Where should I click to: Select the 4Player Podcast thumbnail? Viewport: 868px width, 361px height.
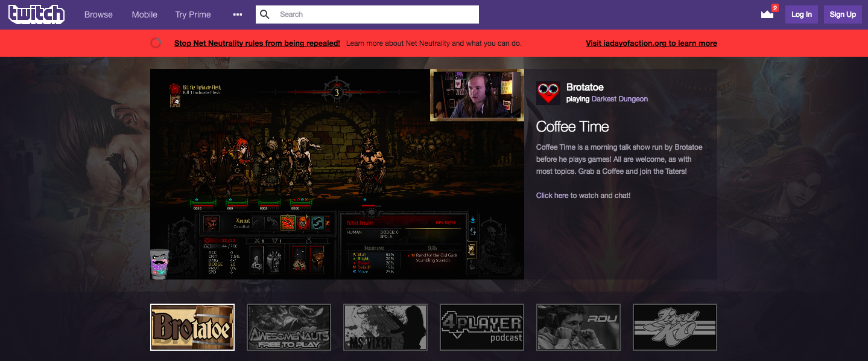tap(482, 327)
